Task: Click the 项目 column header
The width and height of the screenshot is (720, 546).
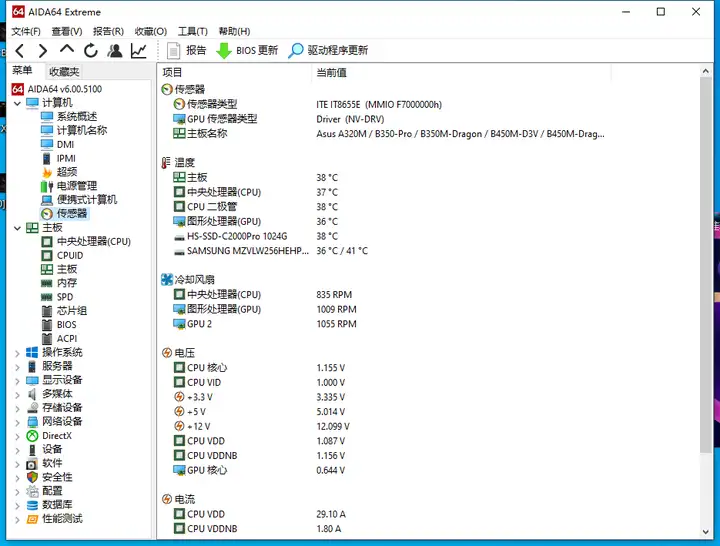Action: click(235, 73)
